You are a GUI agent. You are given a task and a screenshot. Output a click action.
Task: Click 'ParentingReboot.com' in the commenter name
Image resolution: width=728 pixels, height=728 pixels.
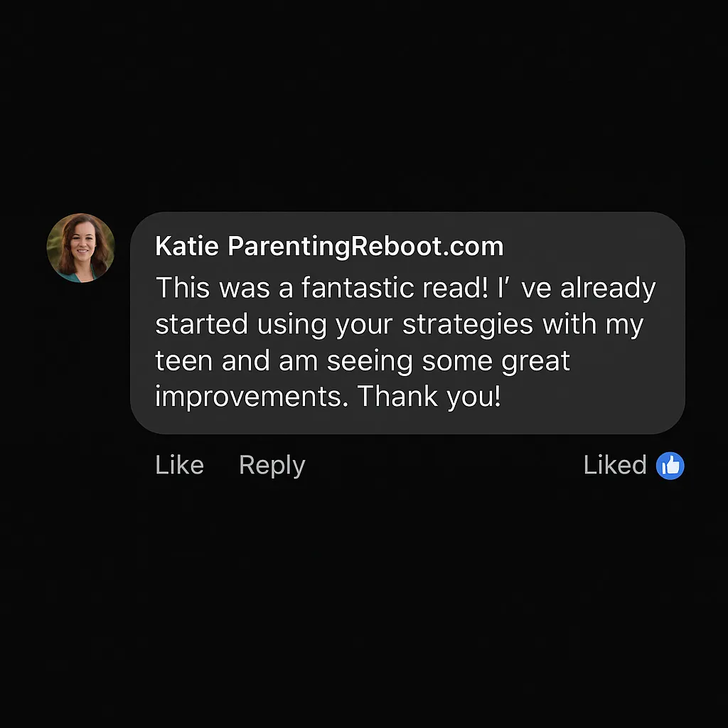pos(365,246)
